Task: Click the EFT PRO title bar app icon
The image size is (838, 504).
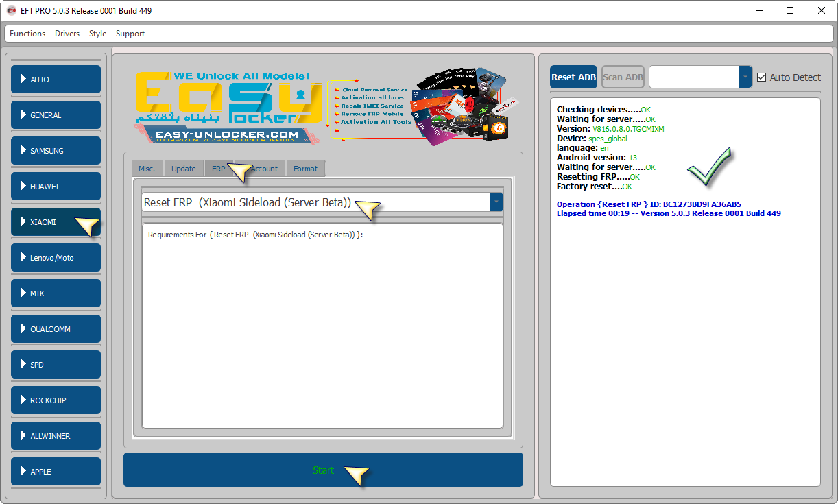Action: 11,10
